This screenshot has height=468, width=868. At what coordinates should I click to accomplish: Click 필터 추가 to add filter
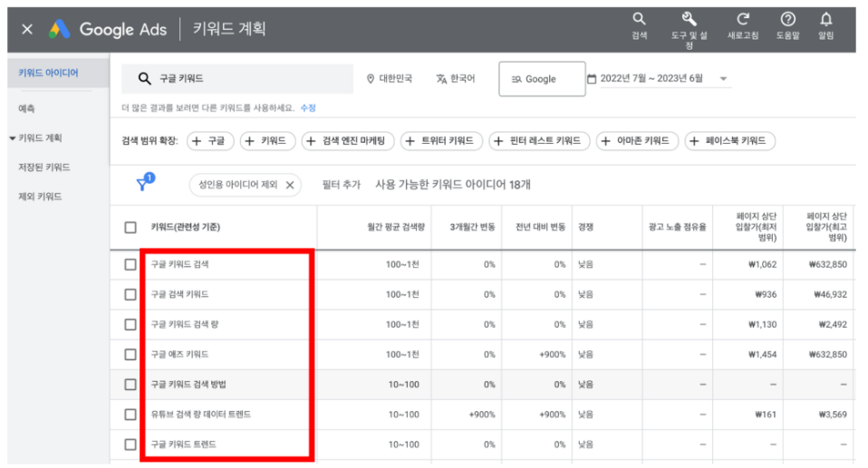pos(341,185)
